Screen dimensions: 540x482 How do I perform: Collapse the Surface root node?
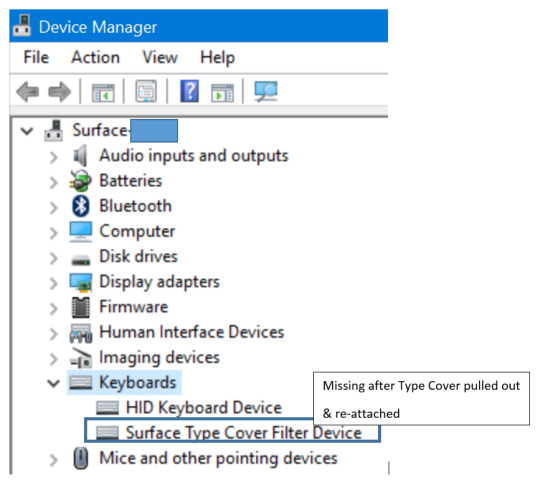tap(27, 131)
